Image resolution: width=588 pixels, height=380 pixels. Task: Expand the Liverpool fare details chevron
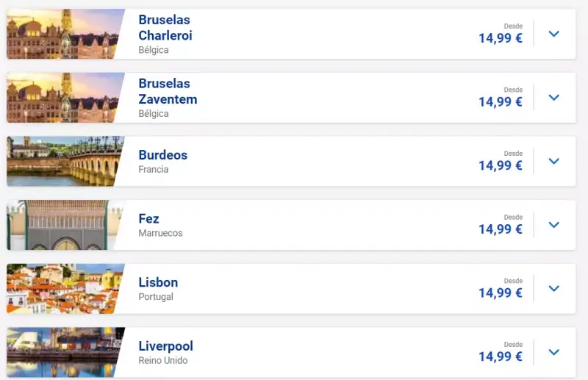coord(554,352)
